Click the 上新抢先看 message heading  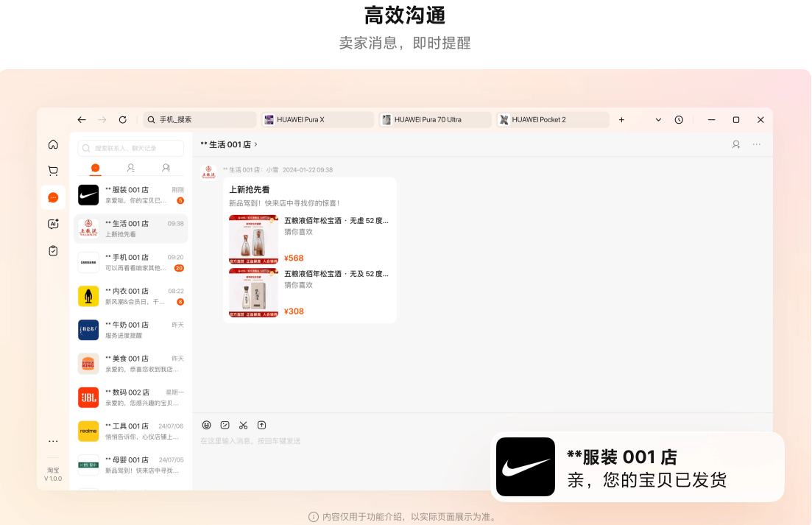(250, 189)
